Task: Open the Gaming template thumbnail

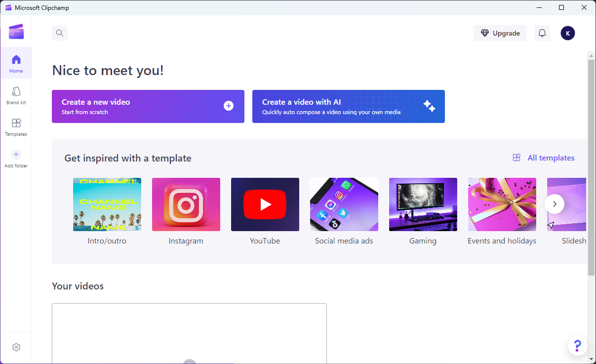Action: [x=423, y=204]
